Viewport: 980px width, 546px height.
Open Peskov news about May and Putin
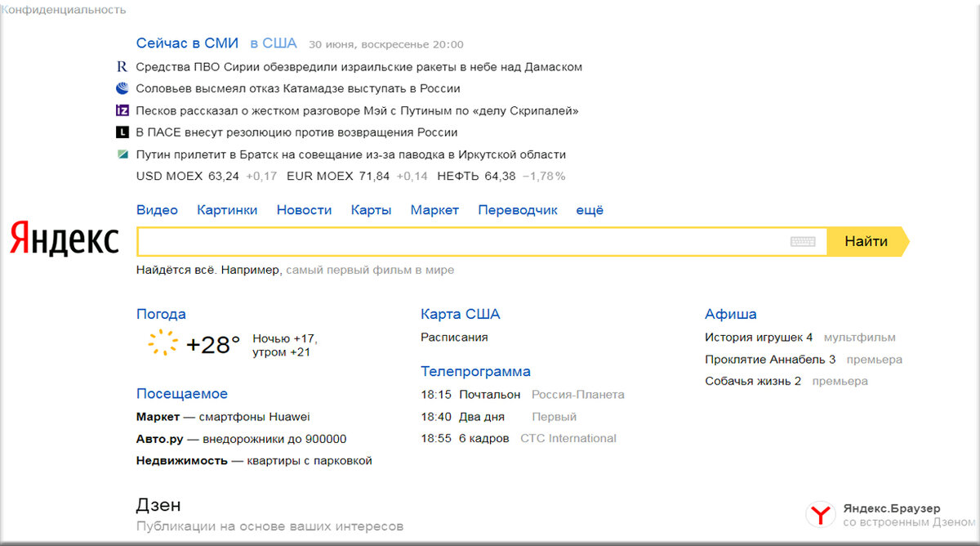(357, 110)
